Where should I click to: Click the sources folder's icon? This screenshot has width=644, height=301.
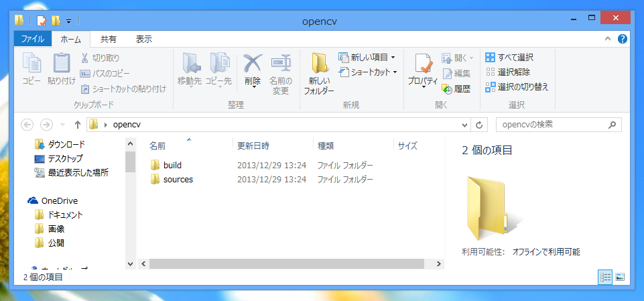coord(155,180)
